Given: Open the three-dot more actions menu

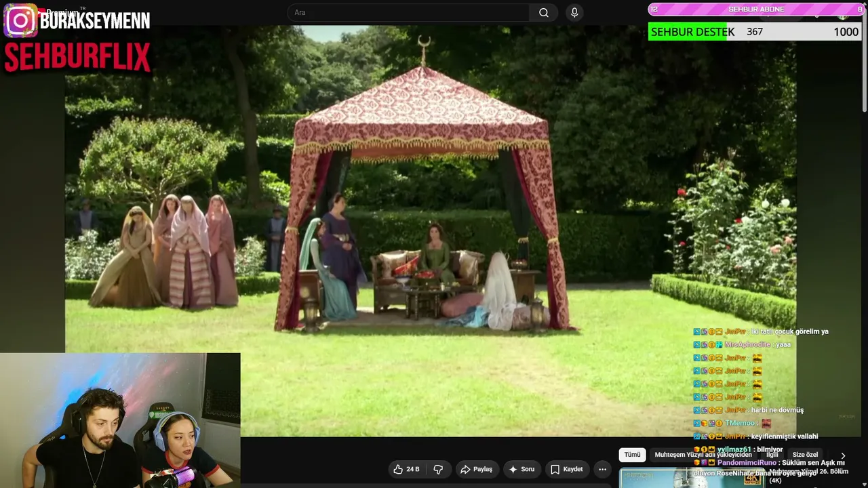Looking at the screenshot, I should [602, 469].
